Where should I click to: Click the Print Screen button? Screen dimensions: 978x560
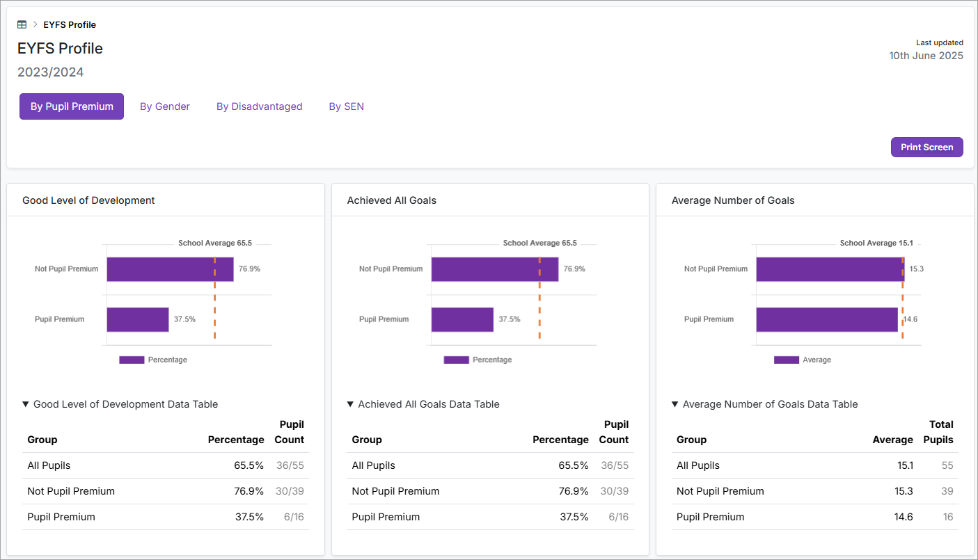coord(926,147)
